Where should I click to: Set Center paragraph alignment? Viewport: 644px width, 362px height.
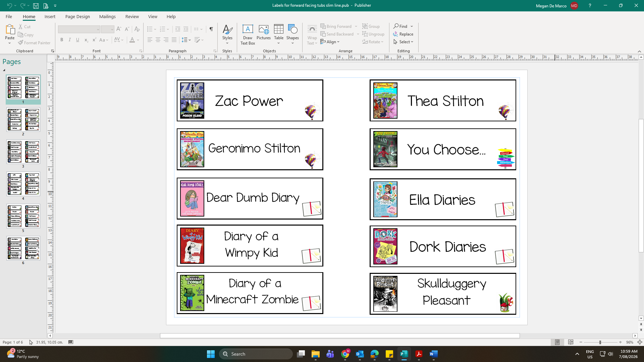click(x=158, y=40)
